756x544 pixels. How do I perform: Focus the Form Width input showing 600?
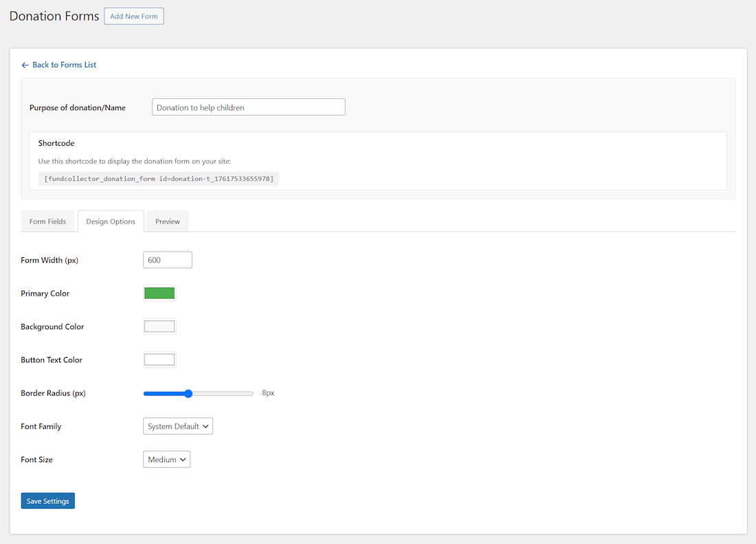[x=167, y=259]
